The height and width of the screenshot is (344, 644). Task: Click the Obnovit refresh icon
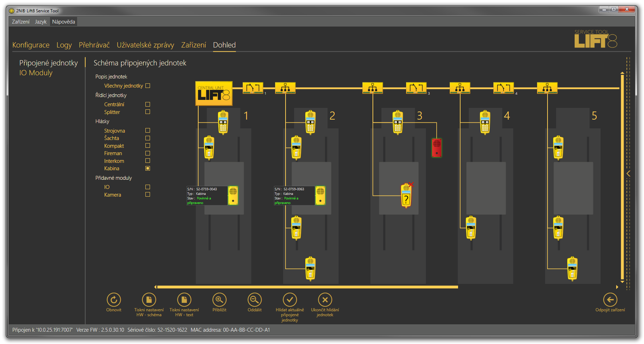coord(114,300)
